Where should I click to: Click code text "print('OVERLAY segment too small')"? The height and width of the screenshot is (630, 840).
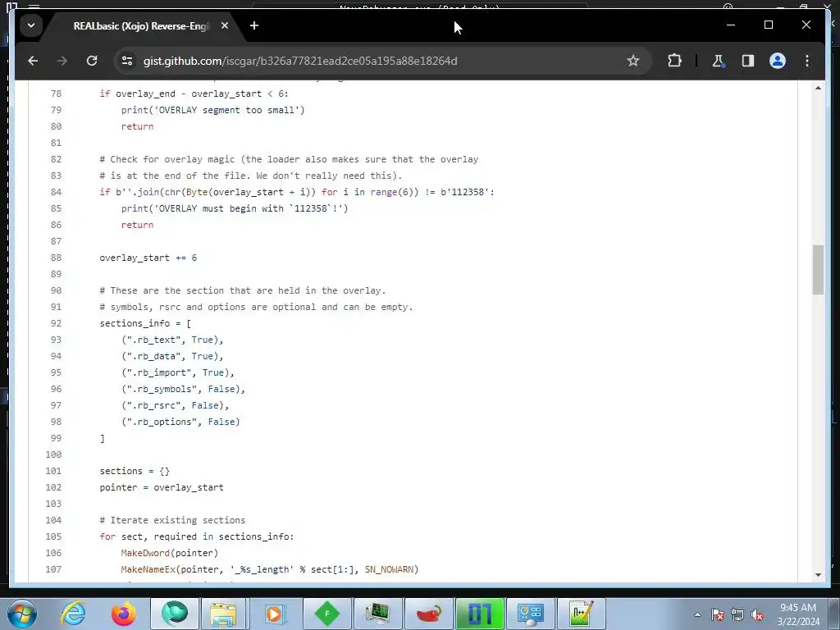point(212,110)
